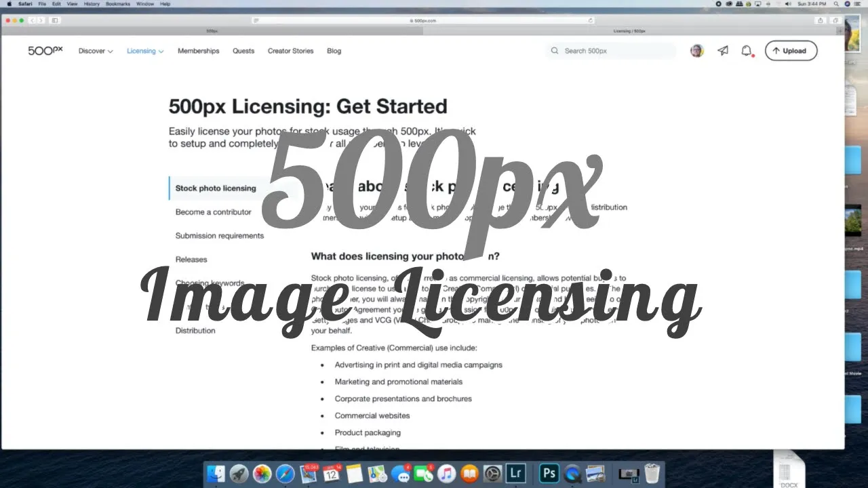Open System Preferences in the dock

pyautogui.click(x=492, y=474)
